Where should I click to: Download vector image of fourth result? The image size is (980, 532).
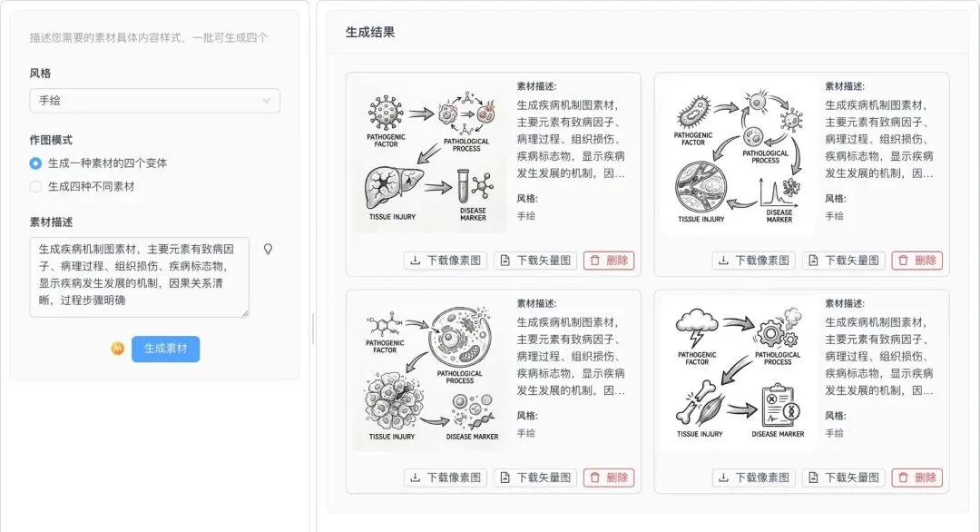coord(845,478)
